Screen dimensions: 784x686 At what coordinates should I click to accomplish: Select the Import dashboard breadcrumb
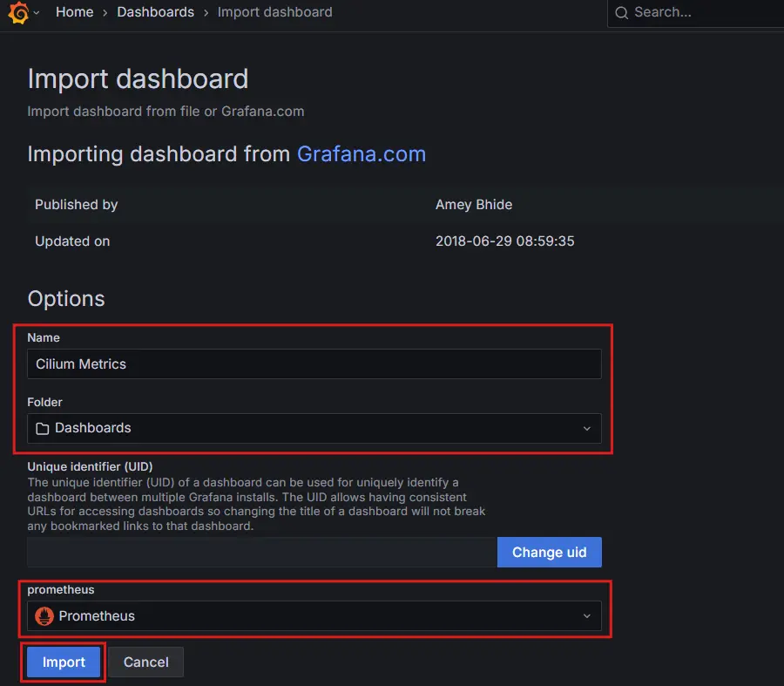coord(275,12)
